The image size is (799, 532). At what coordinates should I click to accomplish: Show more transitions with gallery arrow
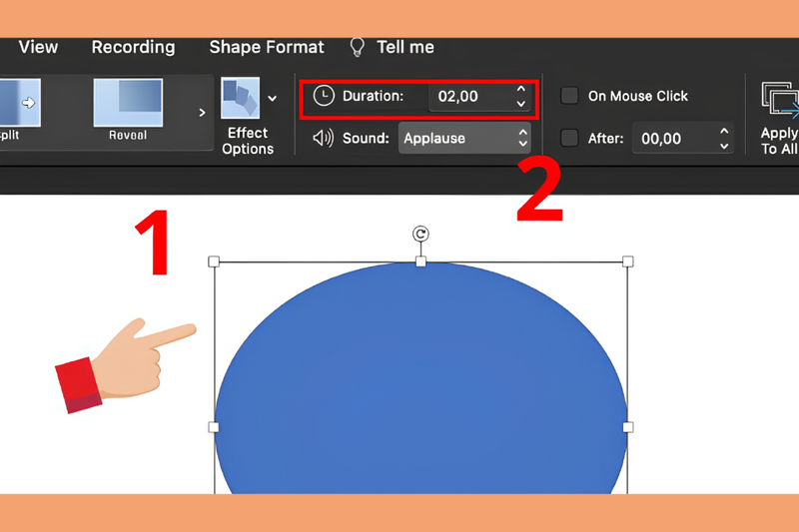point(202,113)
